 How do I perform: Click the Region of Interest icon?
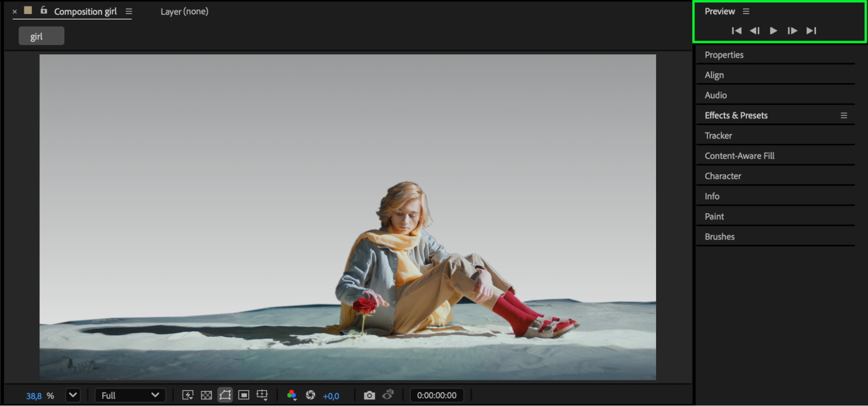pos(244,395)
